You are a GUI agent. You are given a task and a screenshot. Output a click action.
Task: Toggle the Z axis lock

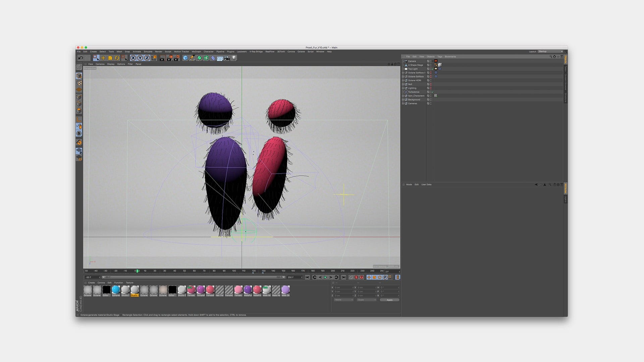[147, 58]
